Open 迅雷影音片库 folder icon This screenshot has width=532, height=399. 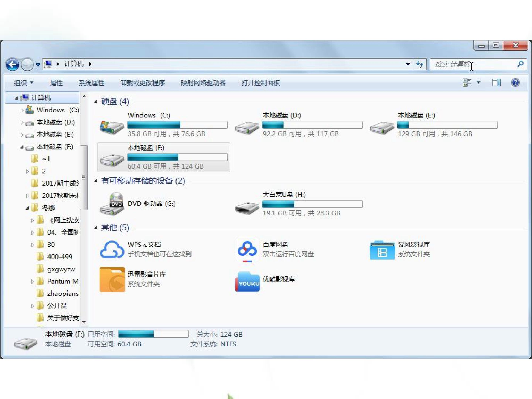coord(112,279)
